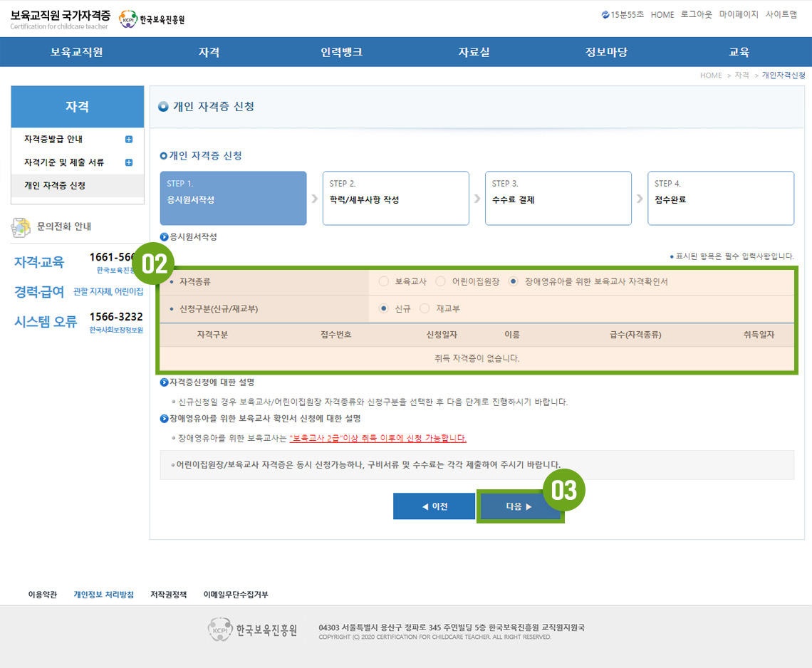Choose the 재교부 radio button

[x=425, y=308]
